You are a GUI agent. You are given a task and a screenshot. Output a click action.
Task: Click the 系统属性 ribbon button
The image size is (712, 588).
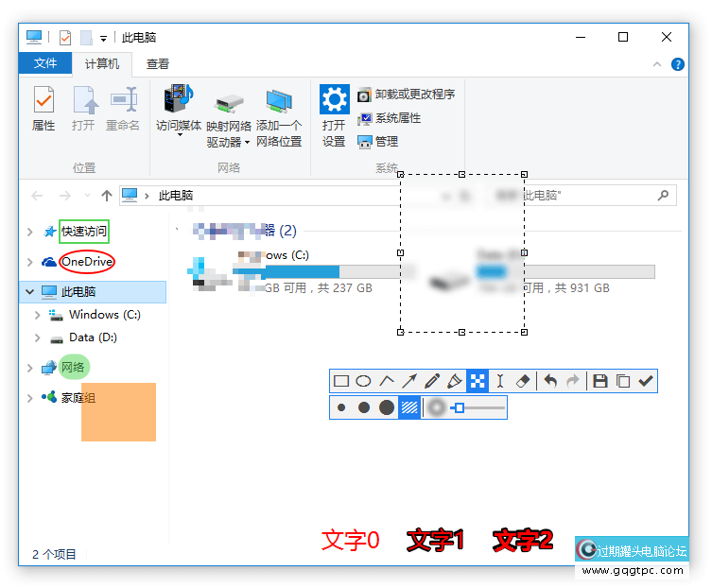(x=390, y=118)
